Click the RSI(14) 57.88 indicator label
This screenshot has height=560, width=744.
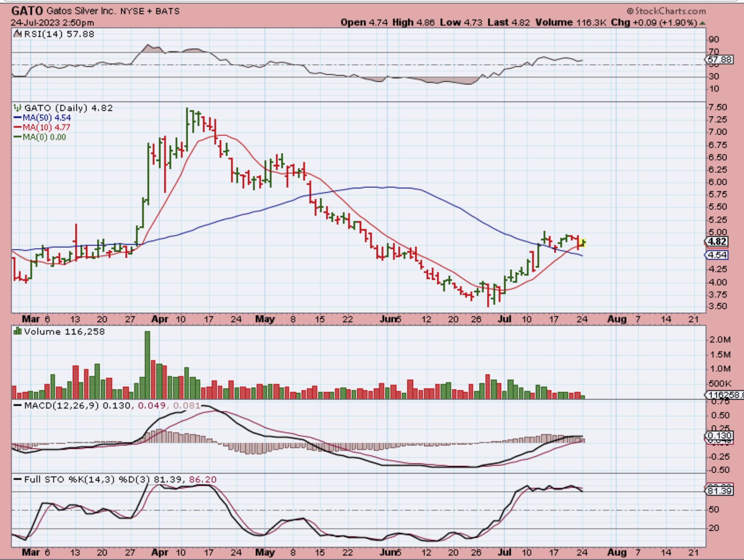click(x=59, y=34)
